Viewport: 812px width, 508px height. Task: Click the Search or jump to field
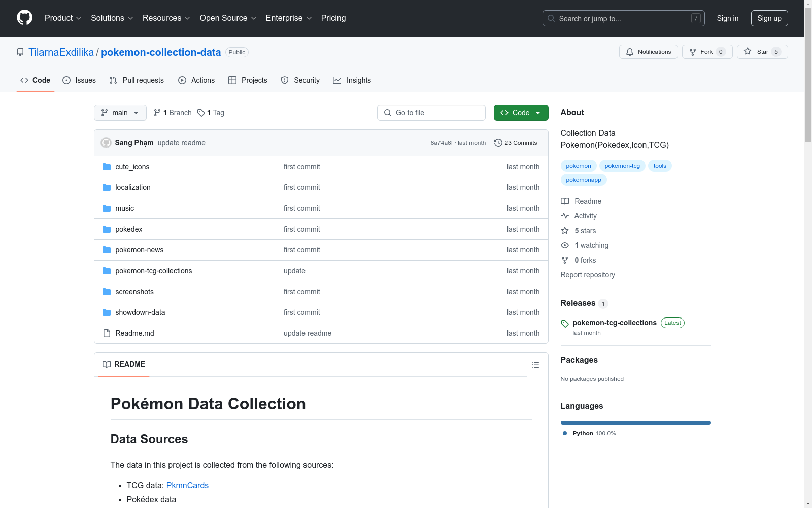tap(624, 18)
